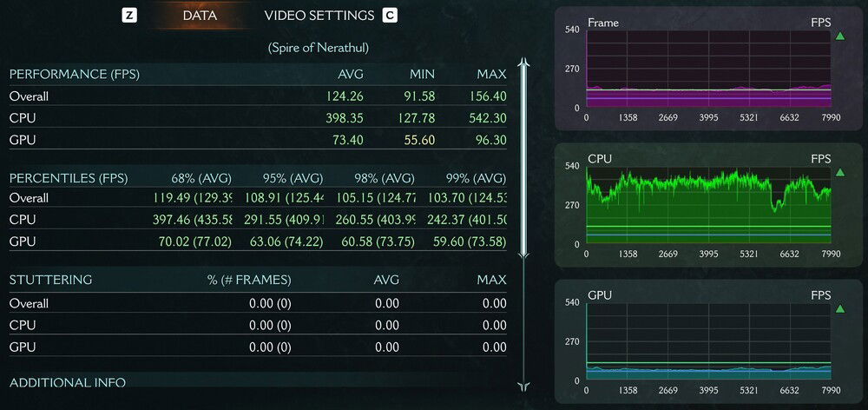Click the green triangle on Frame graph
Viewport: 868px width, 410px height.
tap(839, 36)
